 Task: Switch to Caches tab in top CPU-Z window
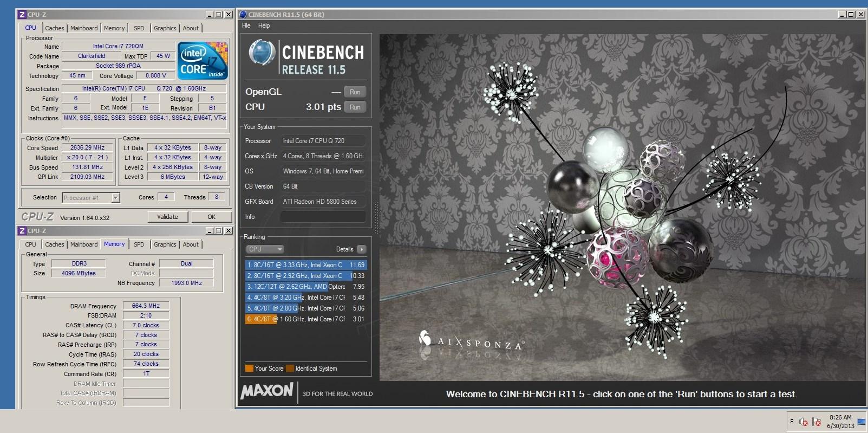54,28
